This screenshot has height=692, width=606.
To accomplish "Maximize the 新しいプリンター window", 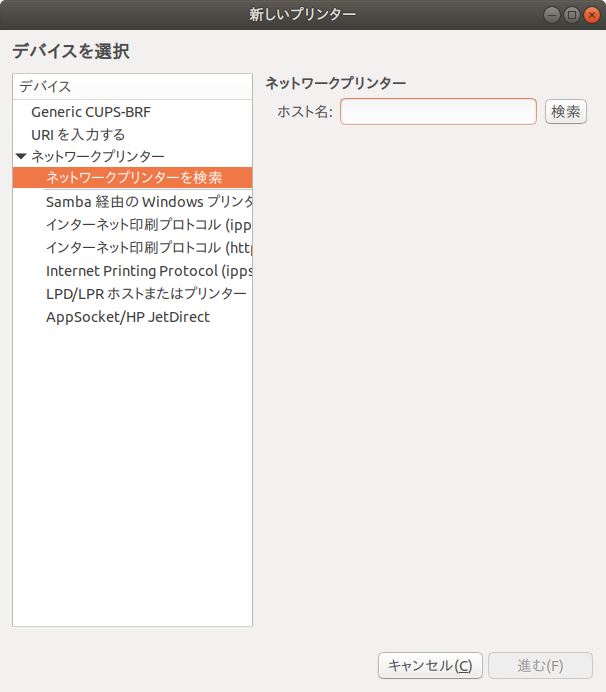I will tap(572, 15).
